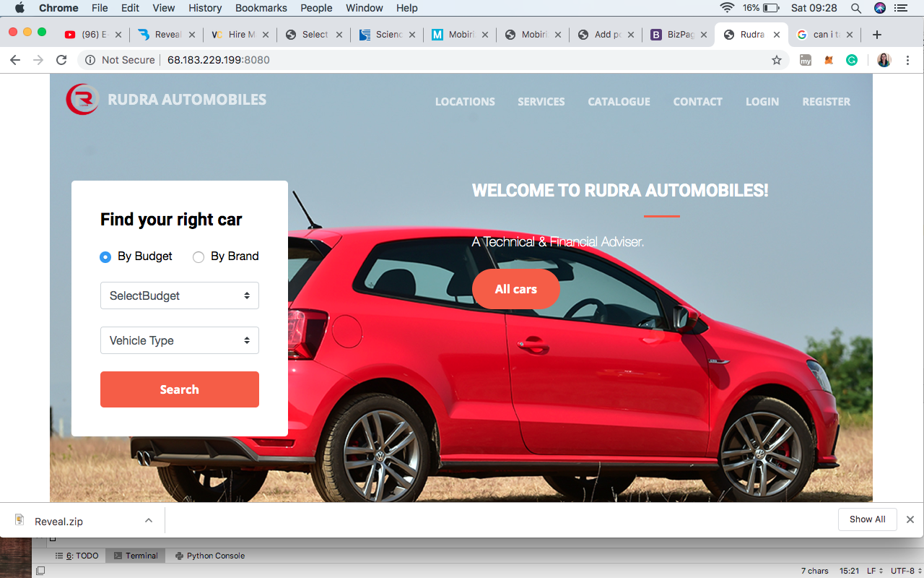Switch to the Hire M tab
This screenshot has width=924, height=578.
[x=240, y=35]
